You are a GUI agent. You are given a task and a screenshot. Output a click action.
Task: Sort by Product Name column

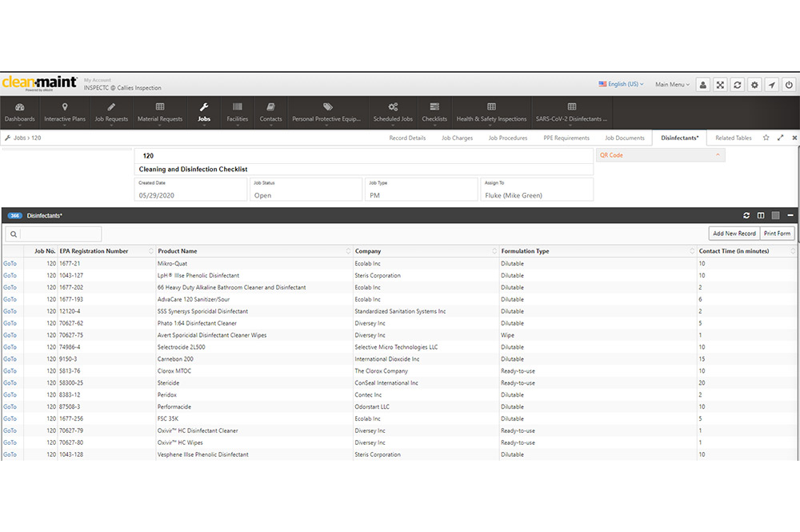254,251
